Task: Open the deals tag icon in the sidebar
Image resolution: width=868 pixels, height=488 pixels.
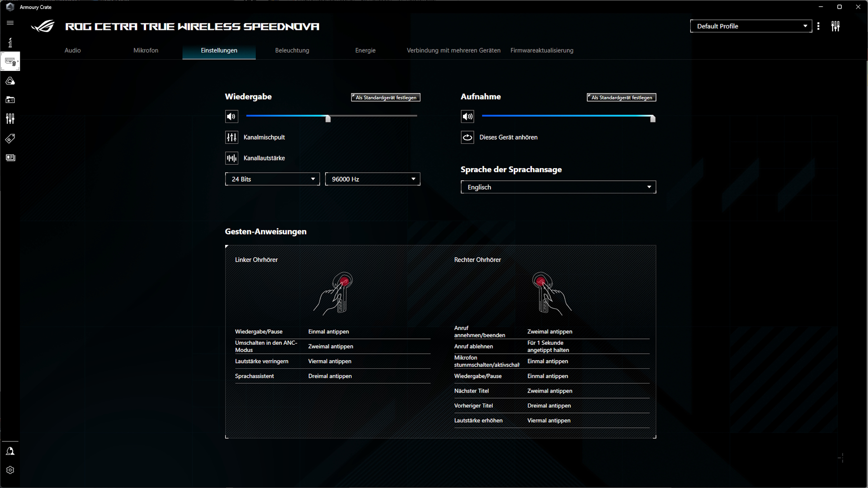Action: 10,138
